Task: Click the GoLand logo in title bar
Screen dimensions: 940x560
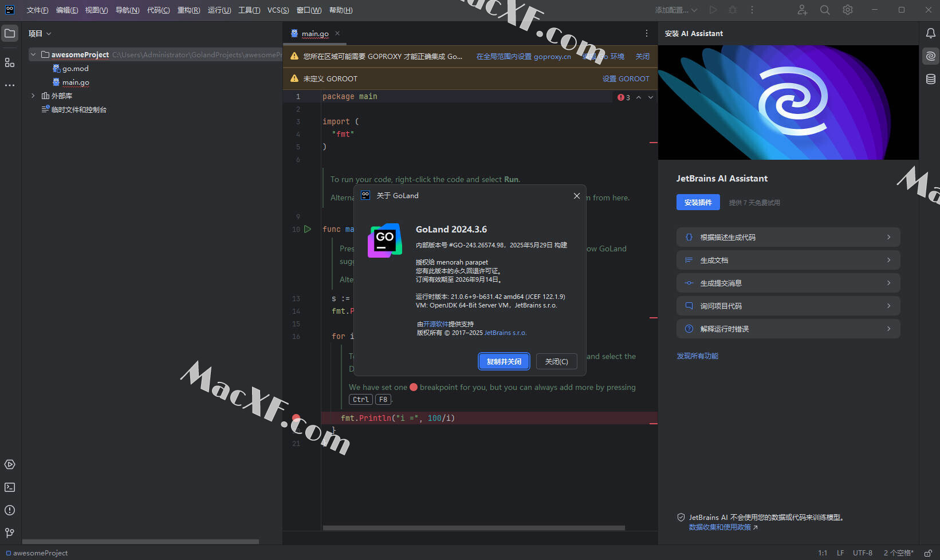Action: point(10,10)
